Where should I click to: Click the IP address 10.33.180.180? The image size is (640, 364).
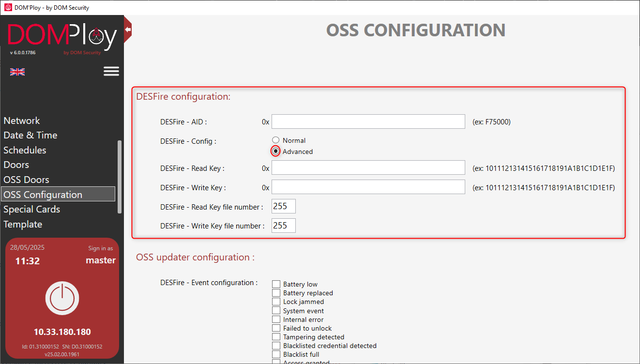[x=62, y=332]
